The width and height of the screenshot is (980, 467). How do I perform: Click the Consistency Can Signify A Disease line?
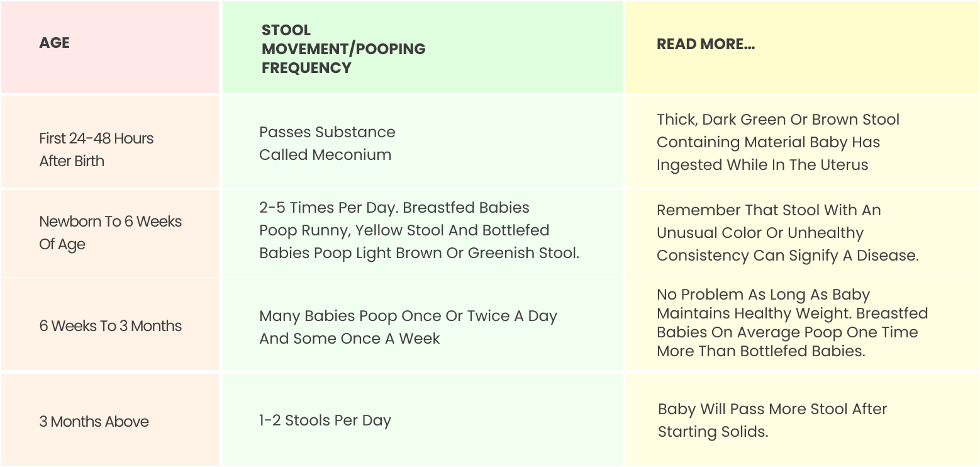pyautogui.click(x=788, y=256)
